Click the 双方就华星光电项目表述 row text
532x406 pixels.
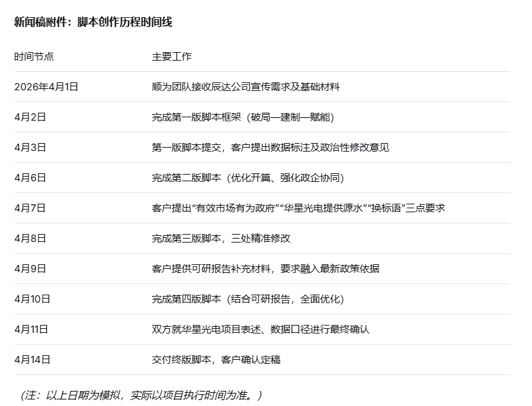260,330
